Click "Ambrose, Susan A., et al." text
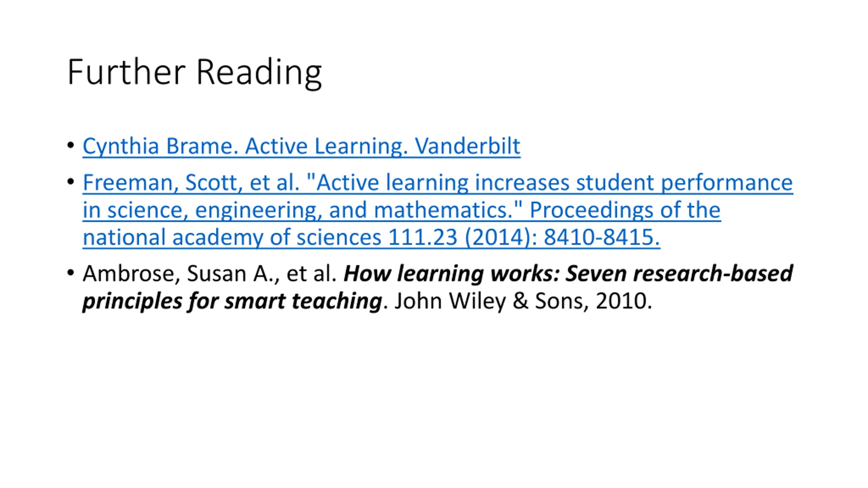 210,273
